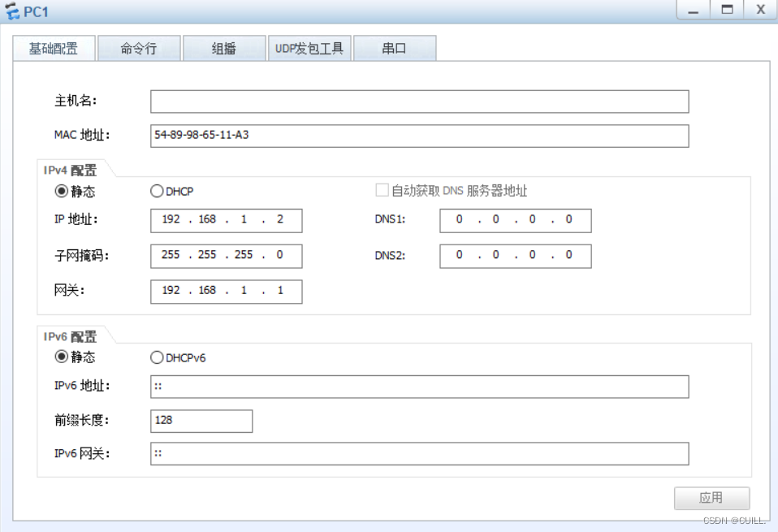The image size is (778, 532).
Task: Click the IP 地址 field 192.168.1.2
Action: tap(227, 220)
